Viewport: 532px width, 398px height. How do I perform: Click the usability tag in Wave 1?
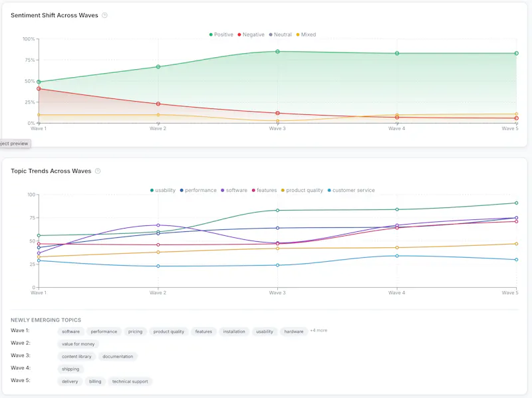pyautogui.click(x=265, y=332)
